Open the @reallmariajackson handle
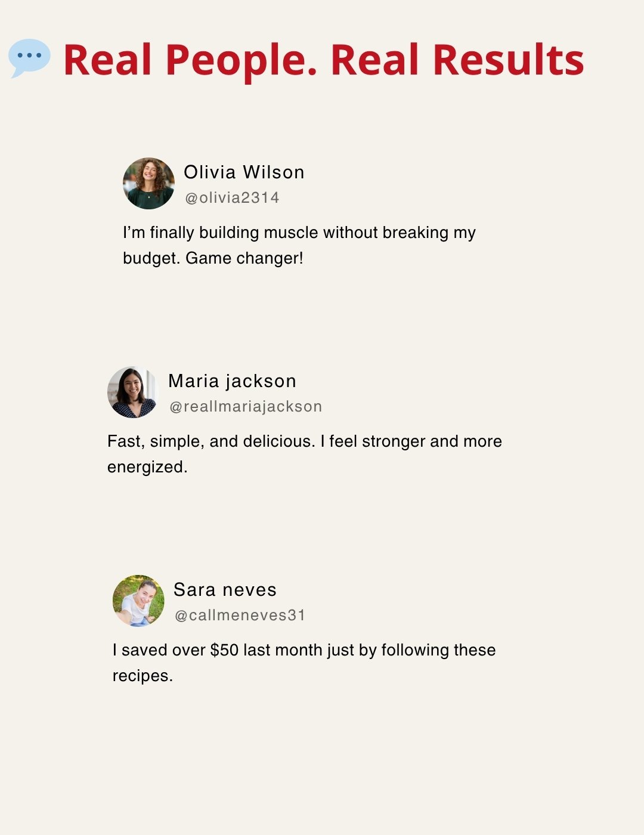The height and width of the screenshot is (835, 644). tap(246, 407)
